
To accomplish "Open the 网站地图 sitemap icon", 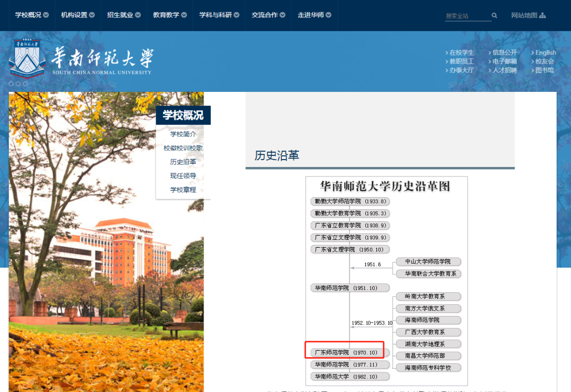I will [542, 15].
